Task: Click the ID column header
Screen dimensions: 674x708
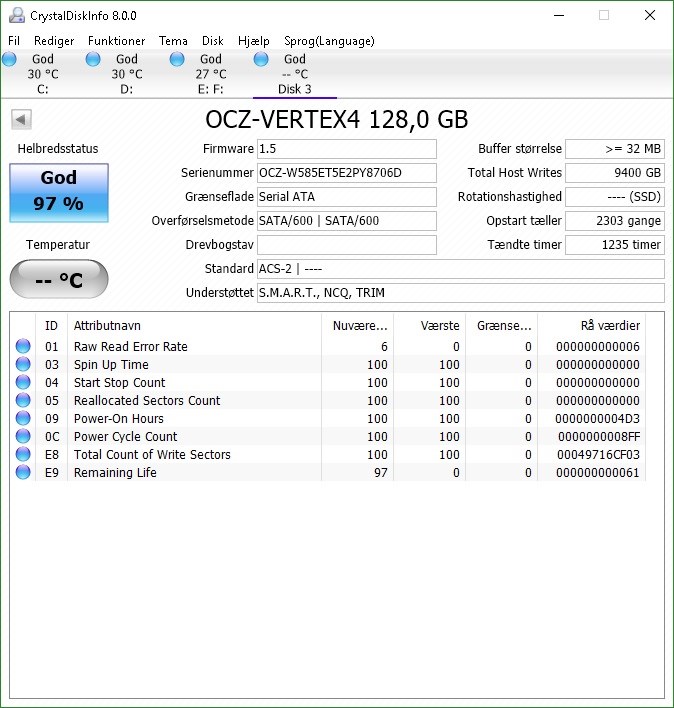Action: click(x=51, y=326)
